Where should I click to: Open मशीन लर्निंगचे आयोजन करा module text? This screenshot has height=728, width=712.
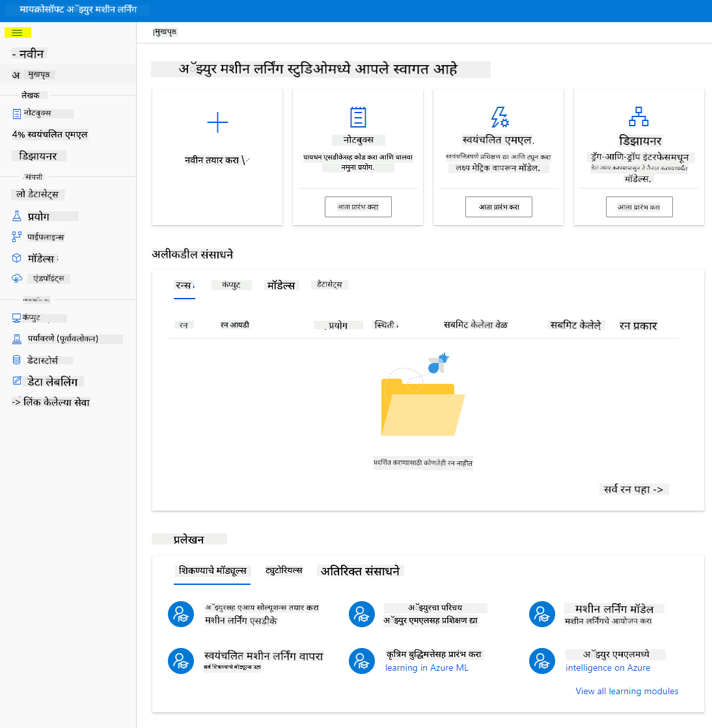coord(609,621)
